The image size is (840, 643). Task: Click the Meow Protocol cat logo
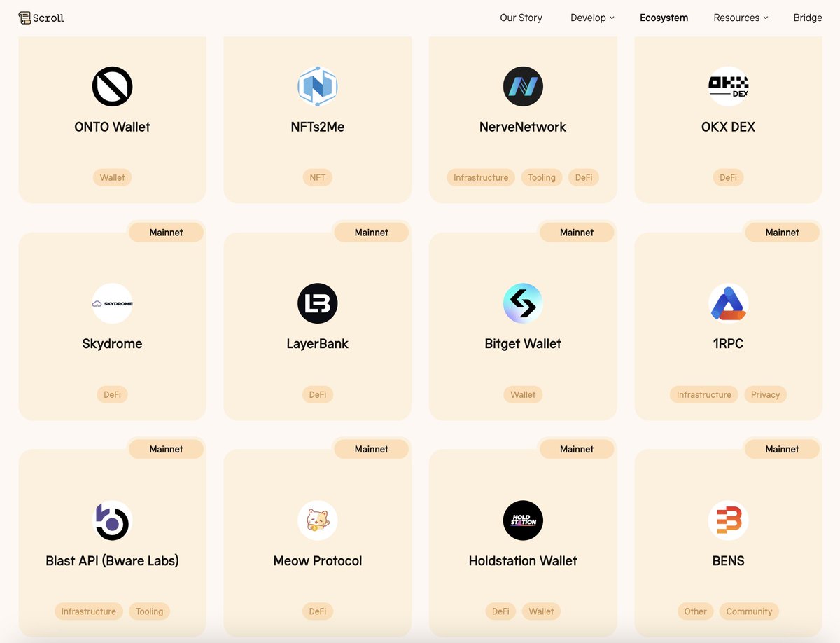pos(317,520)
